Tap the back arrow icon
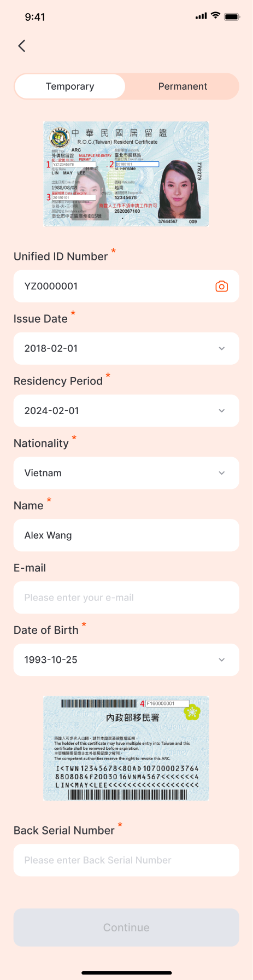Screen dimensions: 253x980 (x=22, y=46)
